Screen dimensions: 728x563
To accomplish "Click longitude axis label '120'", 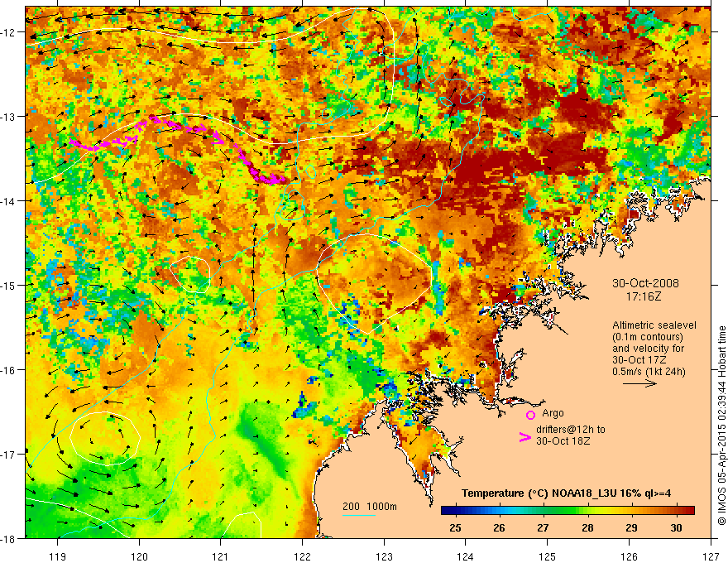I will pyautogui.click(x=139, y=556).
